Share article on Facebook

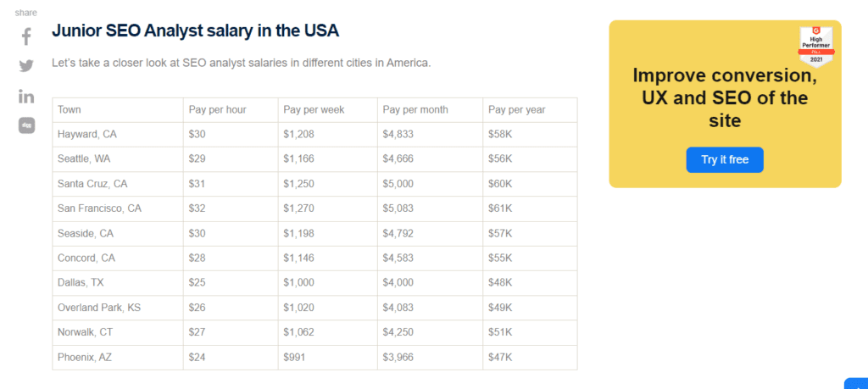coord(26,36)
